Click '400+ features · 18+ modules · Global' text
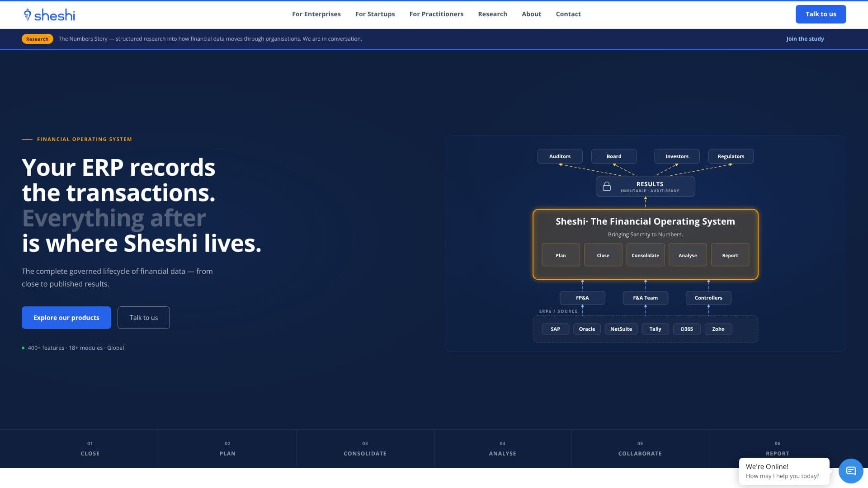The height and width of the screenshot is (488, 868). [76, 348]
